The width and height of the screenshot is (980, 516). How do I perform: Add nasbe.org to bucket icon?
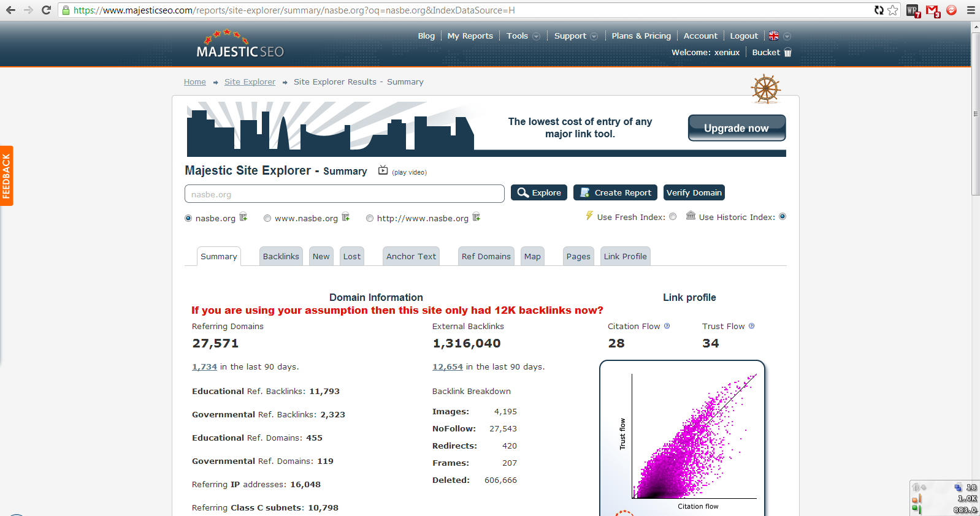(x=243, y=217)
